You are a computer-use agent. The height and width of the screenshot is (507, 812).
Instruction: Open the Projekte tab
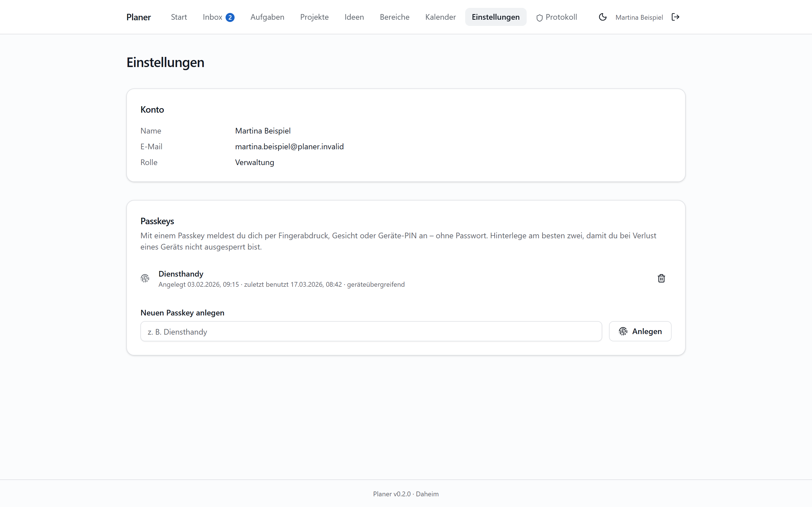[x=314, y=17]
